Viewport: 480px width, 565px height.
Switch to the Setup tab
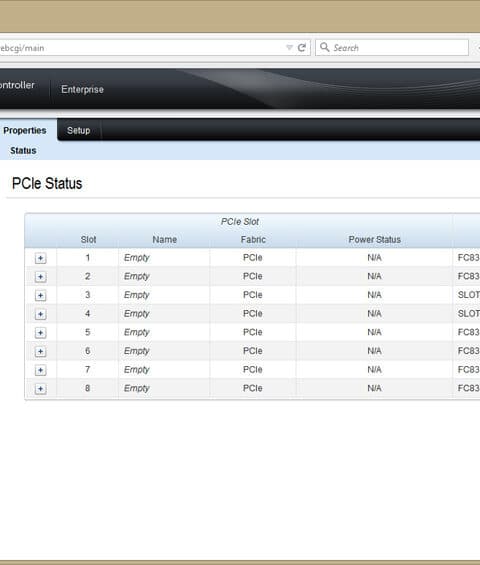coord(79,130)
